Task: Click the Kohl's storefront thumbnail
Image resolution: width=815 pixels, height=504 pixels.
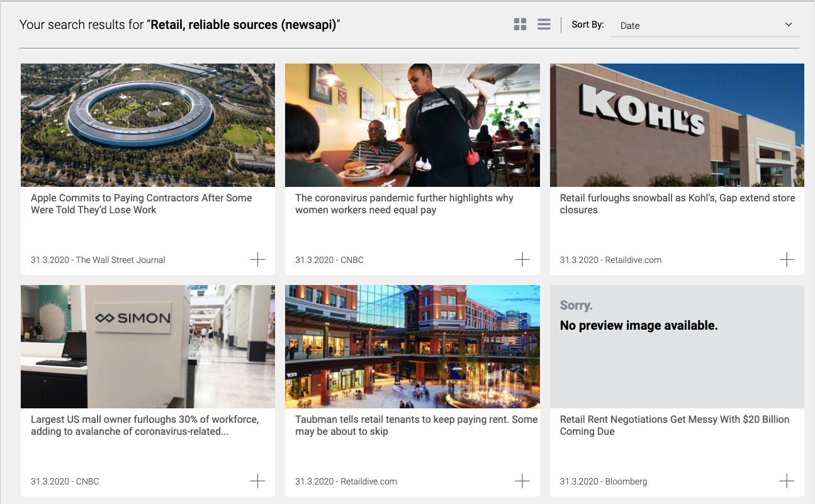Action: [677, 125]
